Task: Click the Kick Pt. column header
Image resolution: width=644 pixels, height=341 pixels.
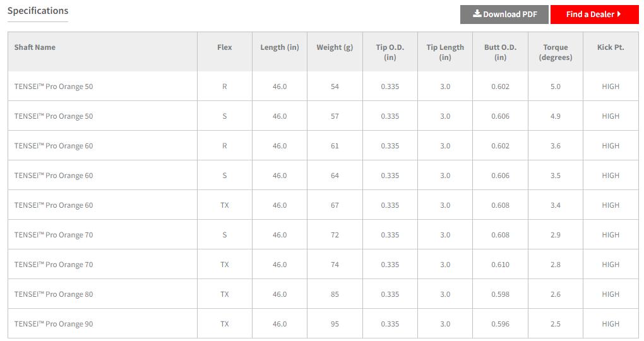Action: [611, 47]
